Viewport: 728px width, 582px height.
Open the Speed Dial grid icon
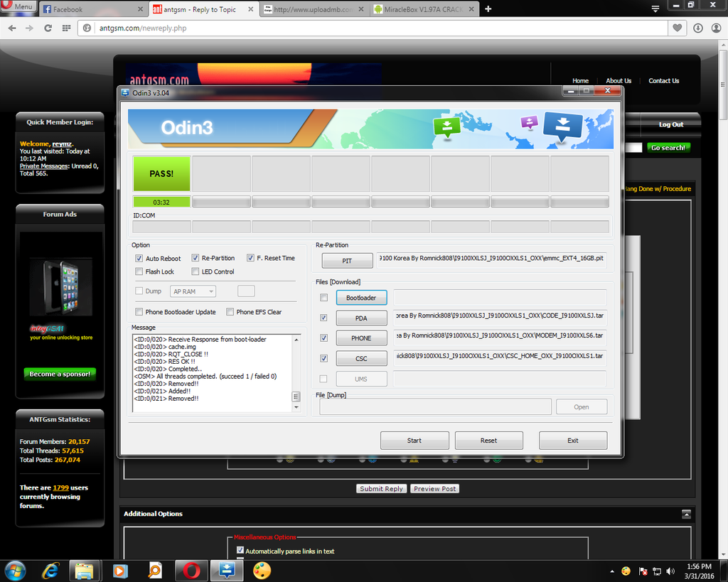tap(66, 28)
